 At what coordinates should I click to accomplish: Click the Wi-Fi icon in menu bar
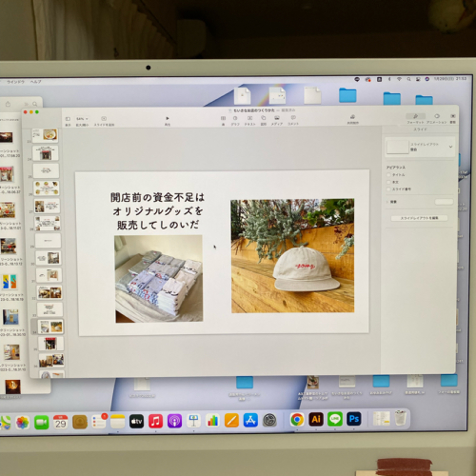(399, 79)
